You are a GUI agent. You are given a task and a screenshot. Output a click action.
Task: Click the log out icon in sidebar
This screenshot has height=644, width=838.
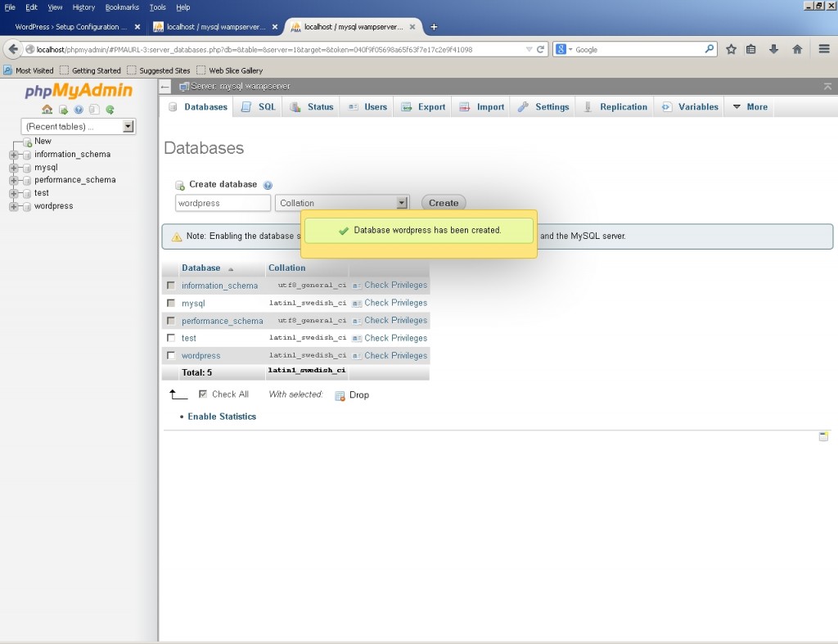coord(63,110)
